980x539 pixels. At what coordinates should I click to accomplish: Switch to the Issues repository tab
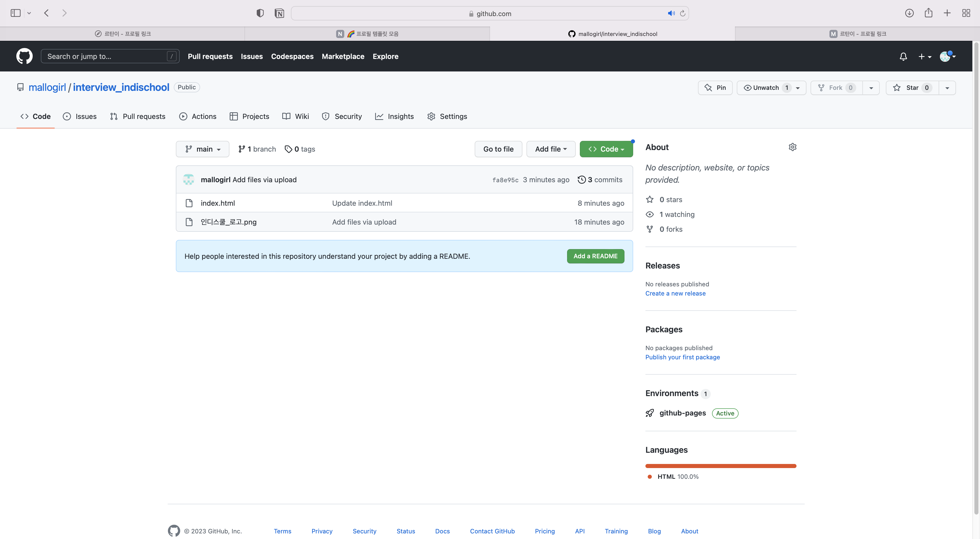point(80,116)
